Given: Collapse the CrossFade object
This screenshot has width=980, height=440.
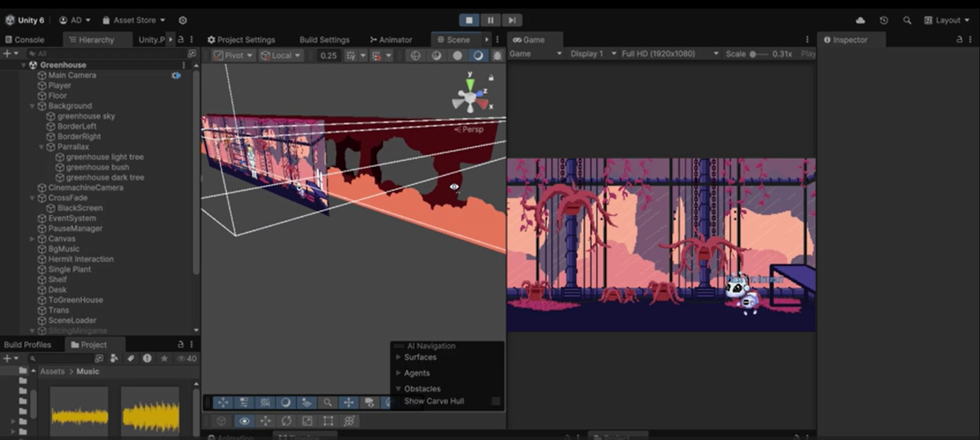Looking at the screenshot, I should tap(32, 198).
